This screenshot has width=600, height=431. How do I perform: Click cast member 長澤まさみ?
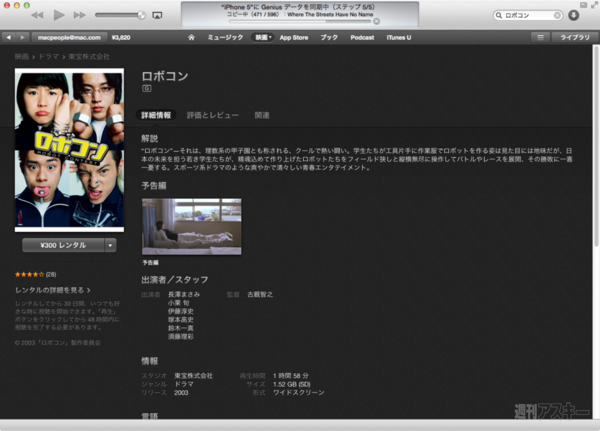pyautogui.click(x=184, y=294)
